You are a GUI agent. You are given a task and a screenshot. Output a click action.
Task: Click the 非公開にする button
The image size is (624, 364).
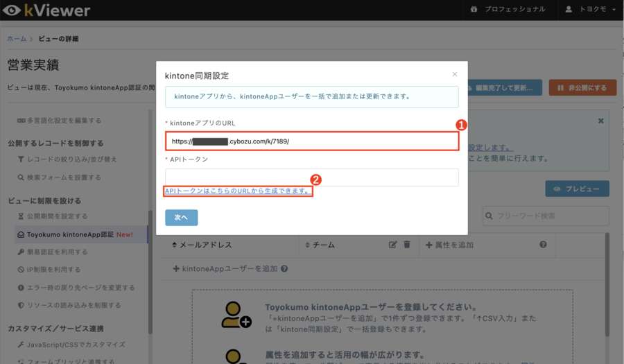(582, 87)
